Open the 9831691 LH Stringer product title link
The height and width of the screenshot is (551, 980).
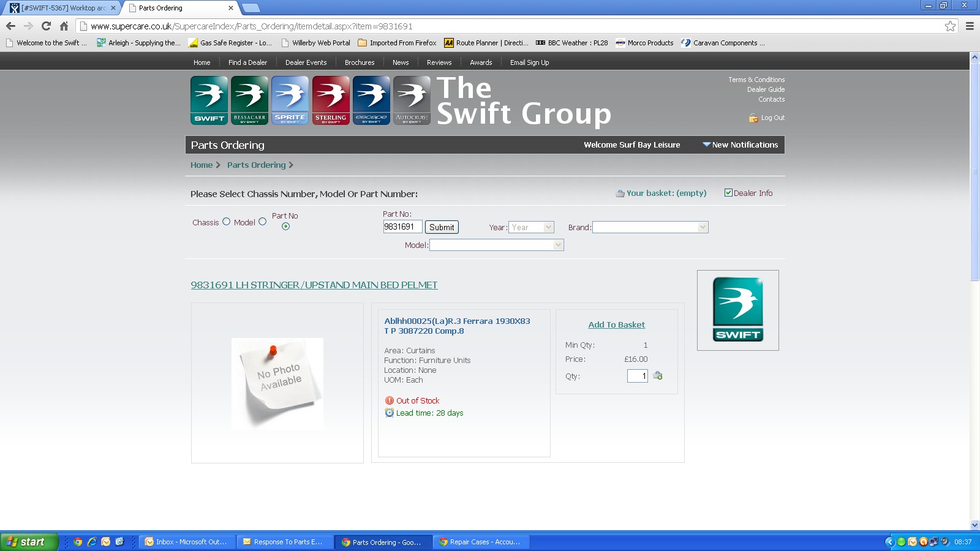pos(314,285)
